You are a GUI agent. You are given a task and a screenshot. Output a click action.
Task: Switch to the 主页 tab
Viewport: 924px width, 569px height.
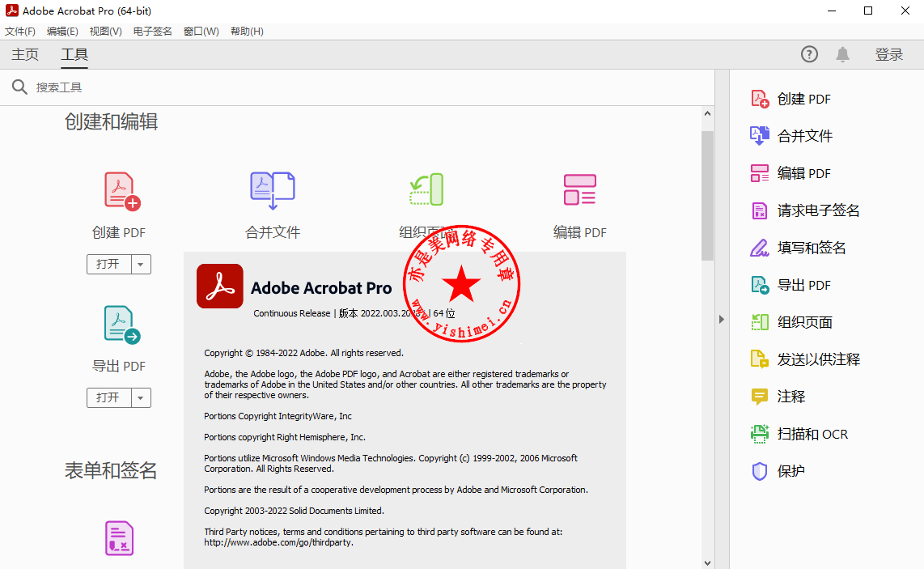(x=25, y=54)
